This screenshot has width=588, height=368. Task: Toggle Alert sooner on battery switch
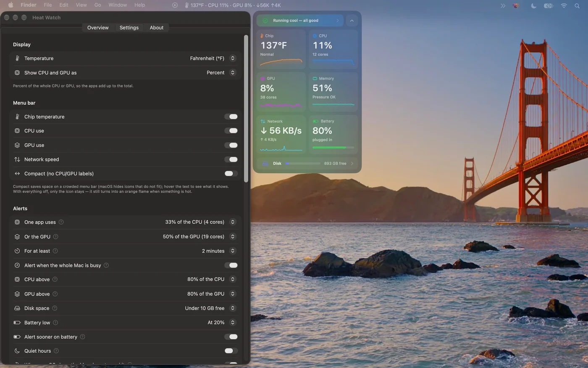coord(231,336)
